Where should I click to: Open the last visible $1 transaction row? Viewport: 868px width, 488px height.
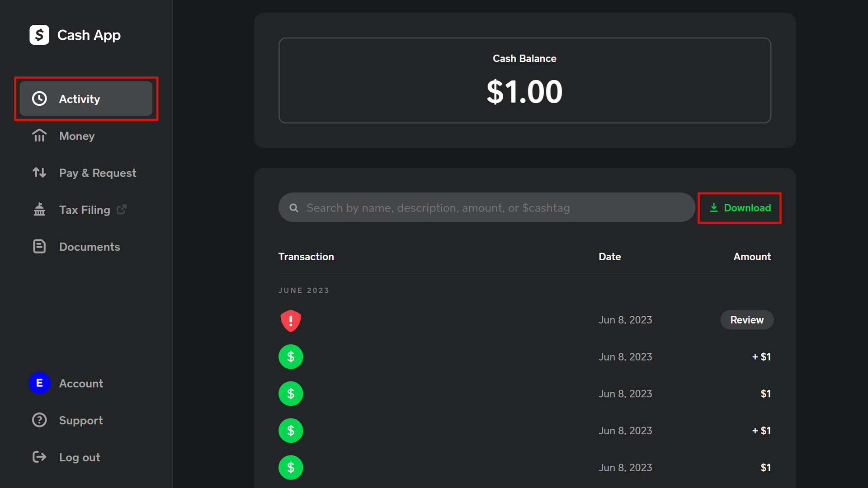pos(291,468)
